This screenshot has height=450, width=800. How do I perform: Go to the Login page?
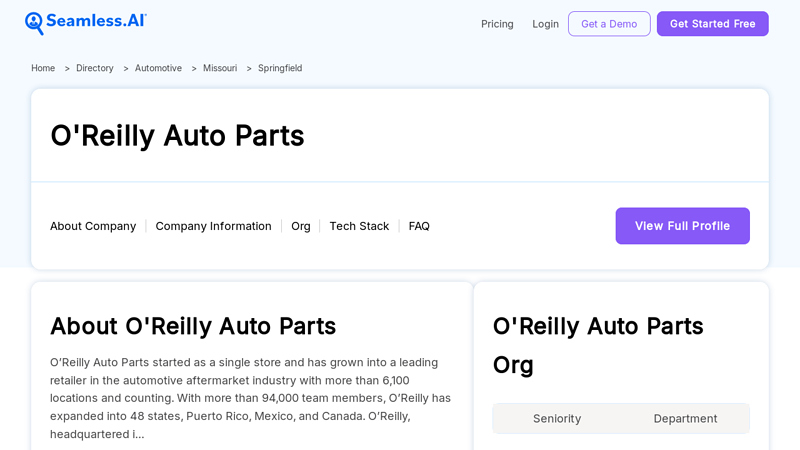(545, 24)
